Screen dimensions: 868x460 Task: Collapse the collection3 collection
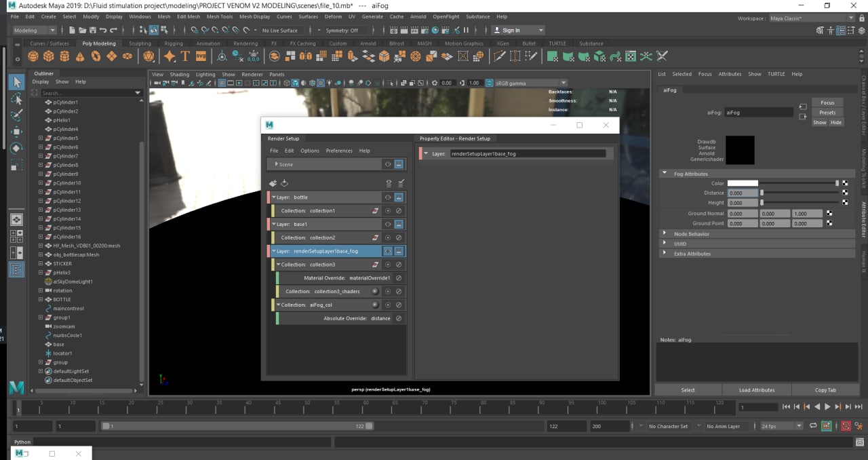tap(278, 265)
